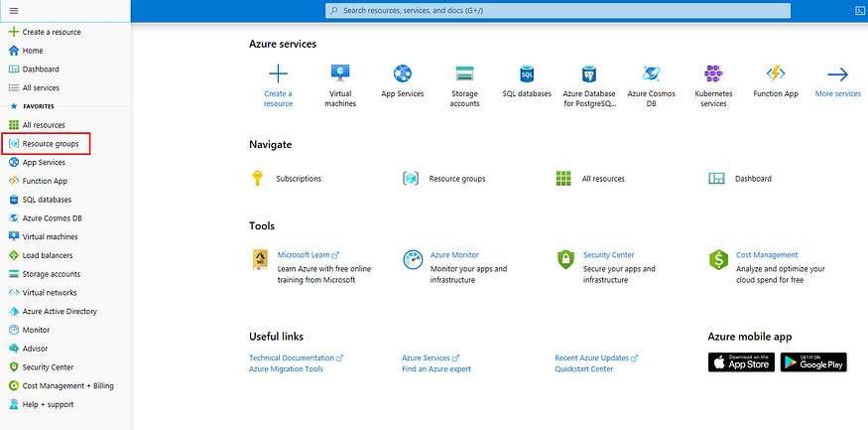
Task: Launch Kubernetes services icon
Action: pyautogui.click(x=713, y=74)
